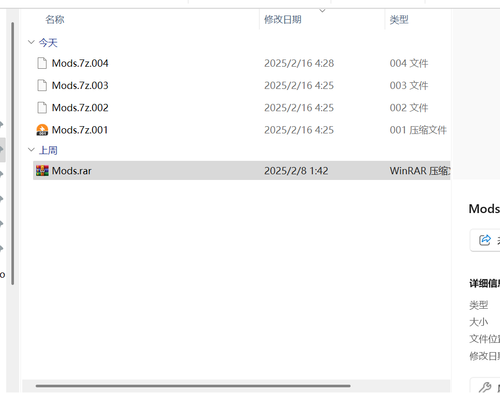Click the Mods.7z.004 file icon
Image resolution: width=500 pixels, height=393 pixels.
pyautogui.click(x=42, y=63)
